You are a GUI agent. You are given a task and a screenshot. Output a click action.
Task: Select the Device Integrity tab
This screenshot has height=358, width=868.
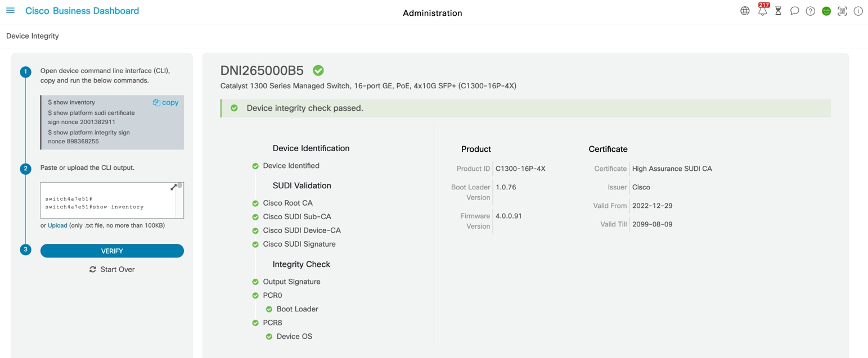[x=32, y=35]
